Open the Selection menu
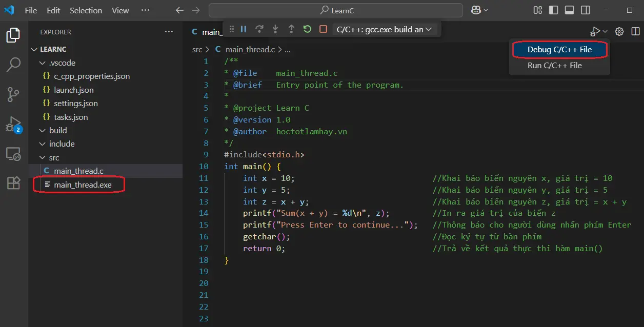644x327 pixels. 86,10
